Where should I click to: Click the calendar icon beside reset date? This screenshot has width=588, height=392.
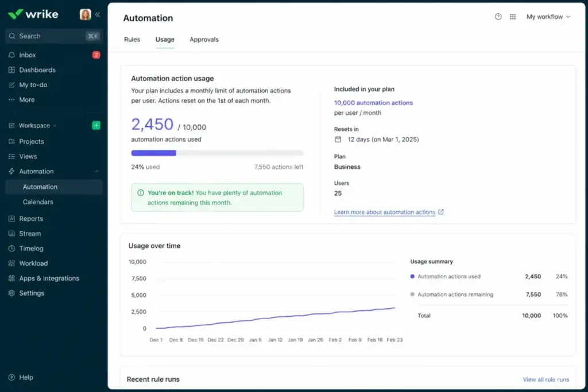coord(338,139)
